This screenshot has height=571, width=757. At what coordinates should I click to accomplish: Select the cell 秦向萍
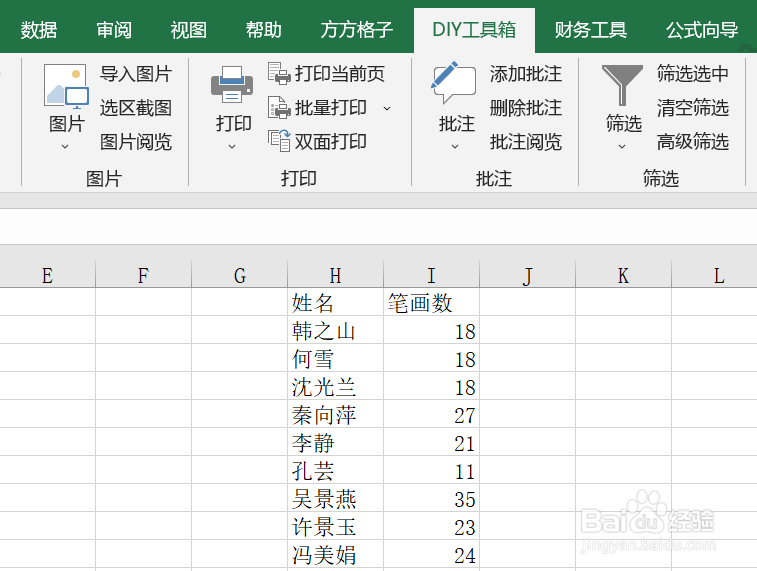pyautogui.click(x=336, y=414)
